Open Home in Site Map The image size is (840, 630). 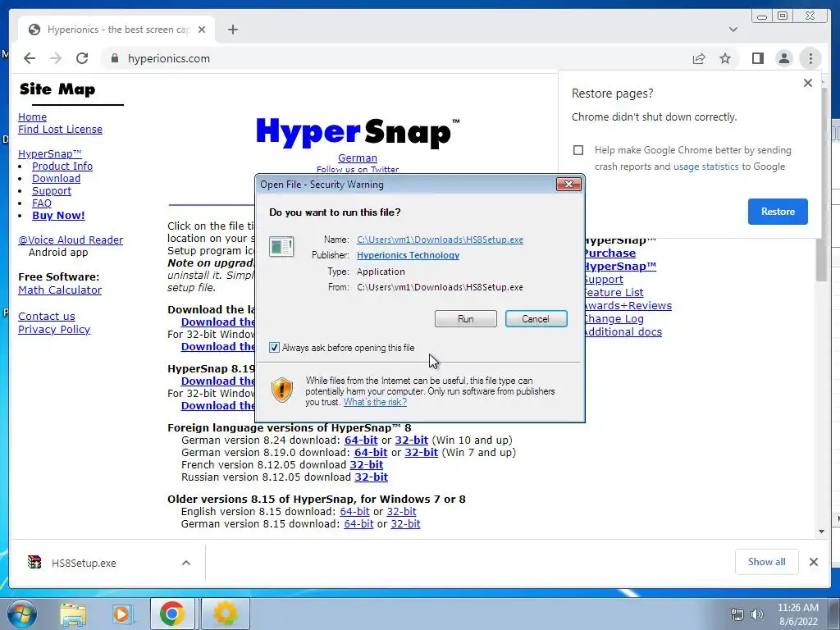(32, 116)
